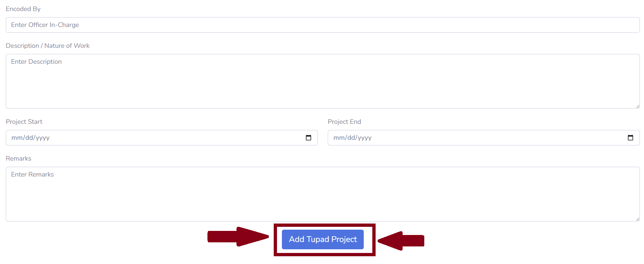
Task: Click inside the Enter Description text area
Action: pyautogui.click(x=323, y=81)
